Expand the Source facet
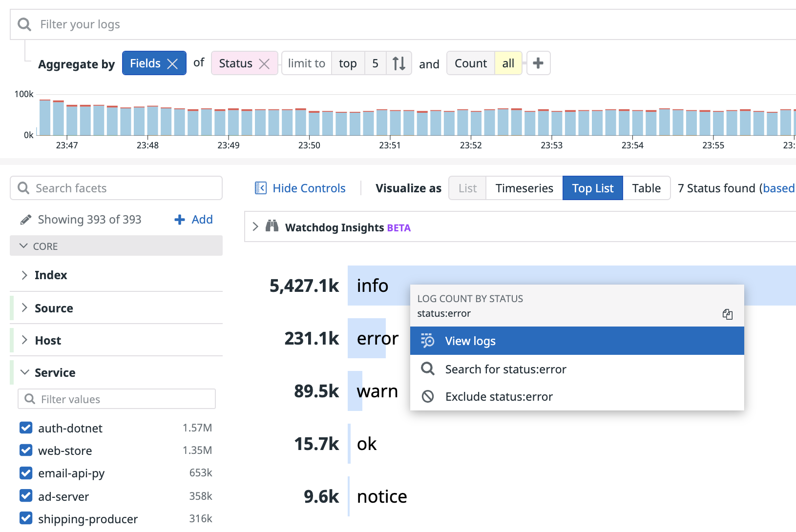 coord(25,307)
